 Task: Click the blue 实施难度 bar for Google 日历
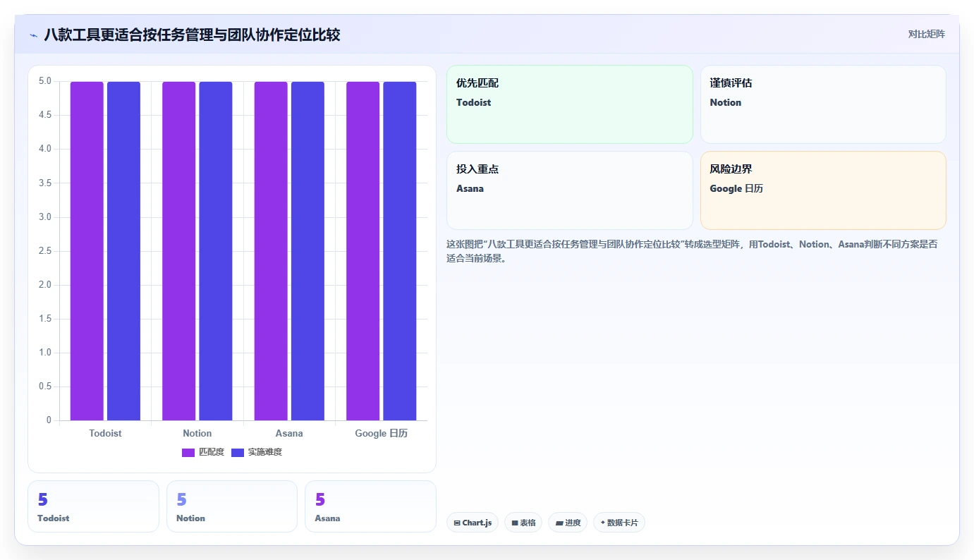coord(400,251)
